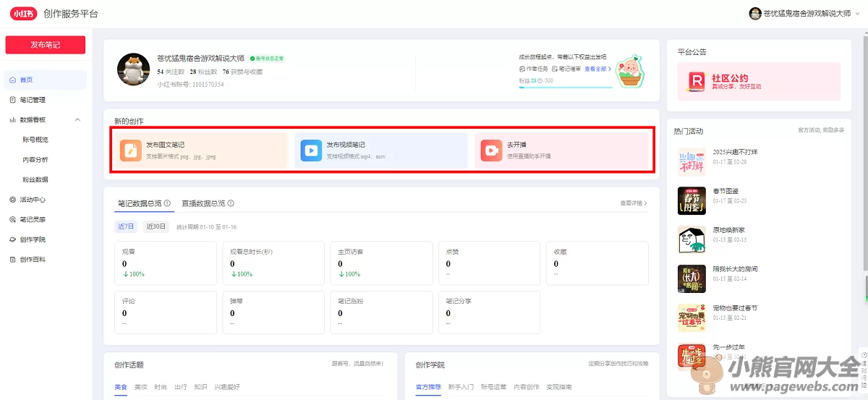
Task: Click info icon next to 直播数据总览
Action: (231, 203)
